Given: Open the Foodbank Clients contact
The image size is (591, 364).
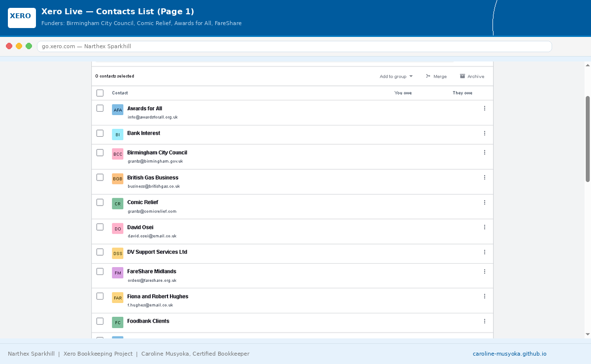Looking at the screenshot, I should (148, 321).
